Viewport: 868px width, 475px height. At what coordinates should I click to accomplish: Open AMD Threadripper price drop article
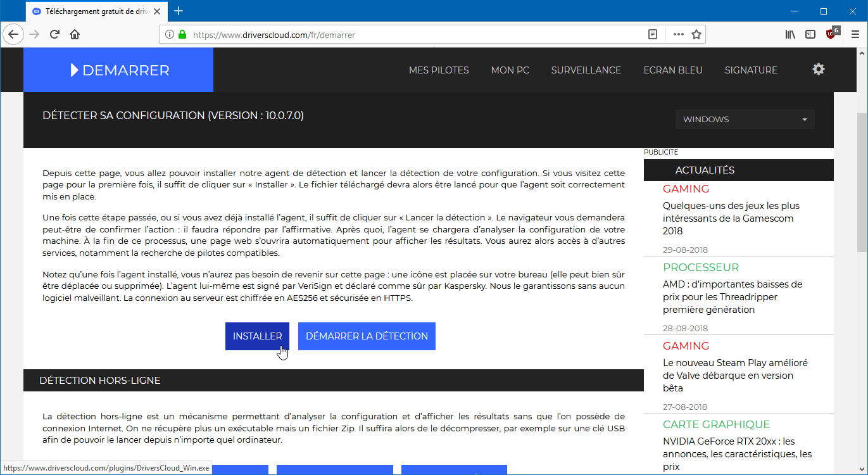click(733, 297)
